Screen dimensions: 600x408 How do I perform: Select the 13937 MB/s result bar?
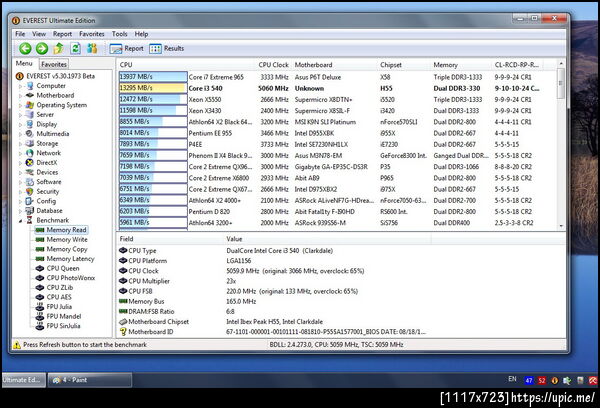pos(153,77)
